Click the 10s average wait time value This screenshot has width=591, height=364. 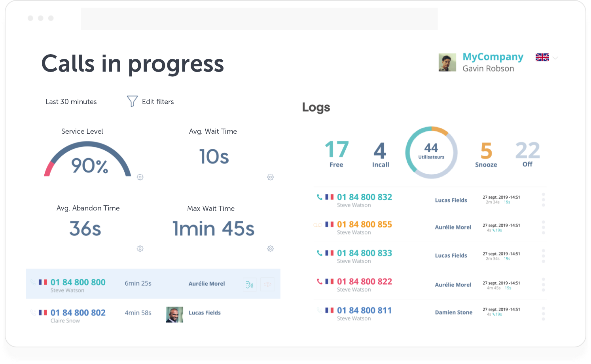click(x=214, y=157)
